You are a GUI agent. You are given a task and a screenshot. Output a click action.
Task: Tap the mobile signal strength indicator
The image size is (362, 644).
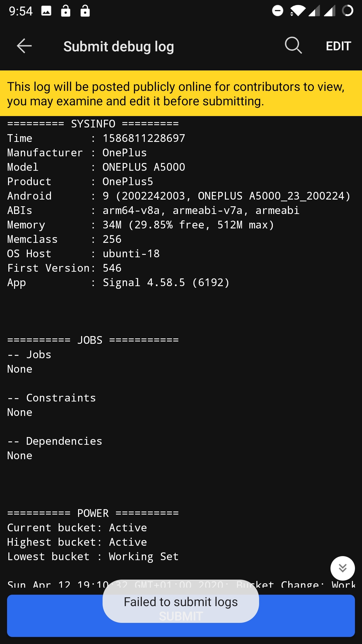point(314,11)
